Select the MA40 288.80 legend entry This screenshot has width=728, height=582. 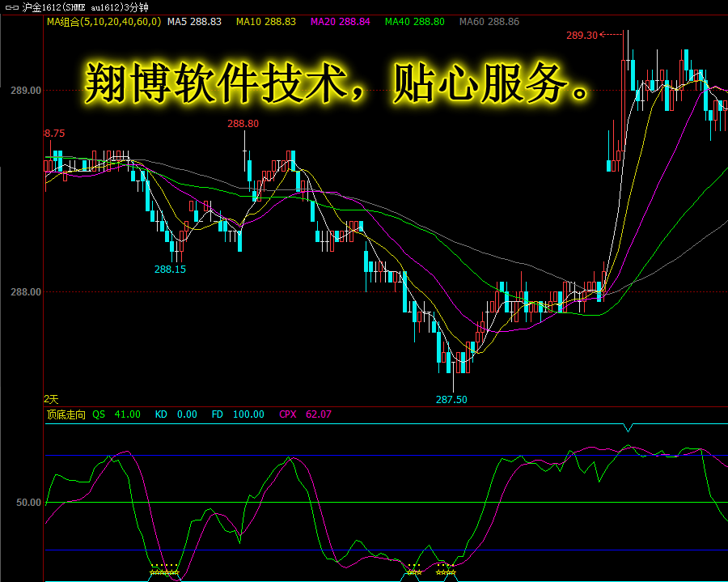click(x=415, y=22)
